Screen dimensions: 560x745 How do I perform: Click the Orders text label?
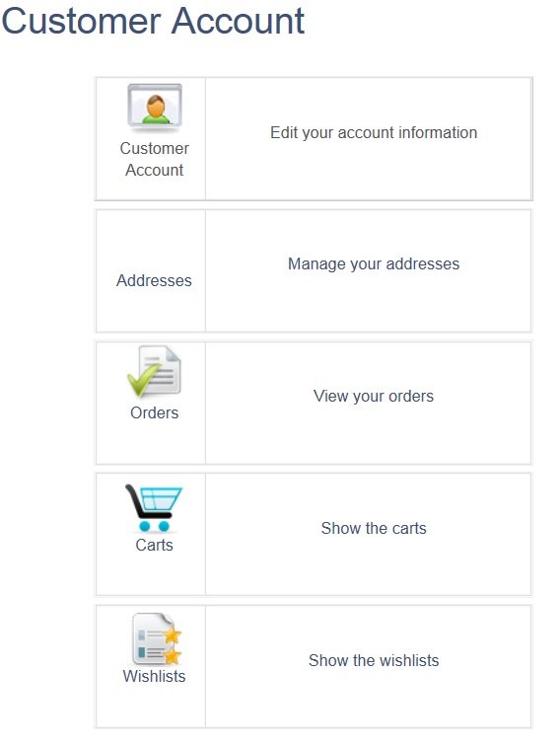tap(154, 412)
